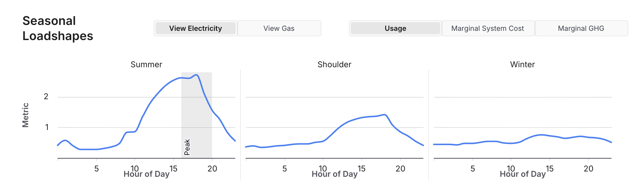The width and height of the screenshot is (644, 195).
Task: Click the highest point of the Summer curve
Action: [196, 75]
